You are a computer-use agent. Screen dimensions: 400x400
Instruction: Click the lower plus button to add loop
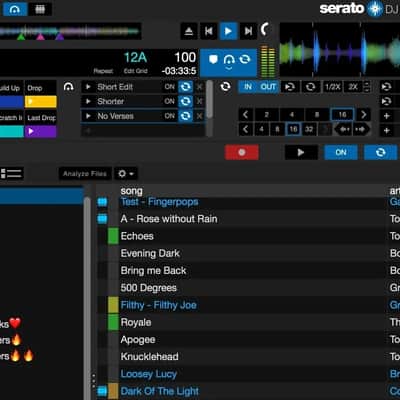(x=386, y=130)
